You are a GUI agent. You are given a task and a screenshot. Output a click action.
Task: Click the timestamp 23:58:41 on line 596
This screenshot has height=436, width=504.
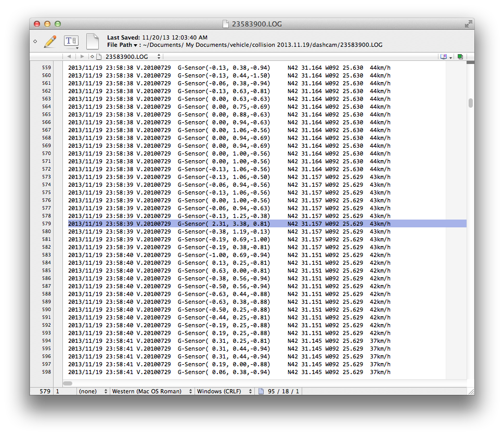tap(119, 356)
